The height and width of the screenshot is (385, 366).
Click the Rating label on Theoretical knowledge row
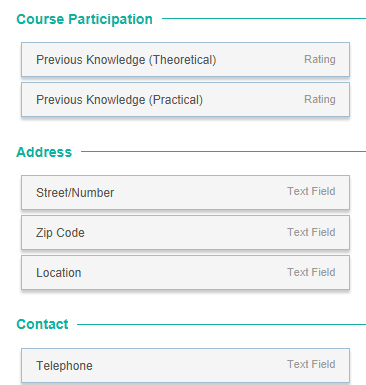320,59
